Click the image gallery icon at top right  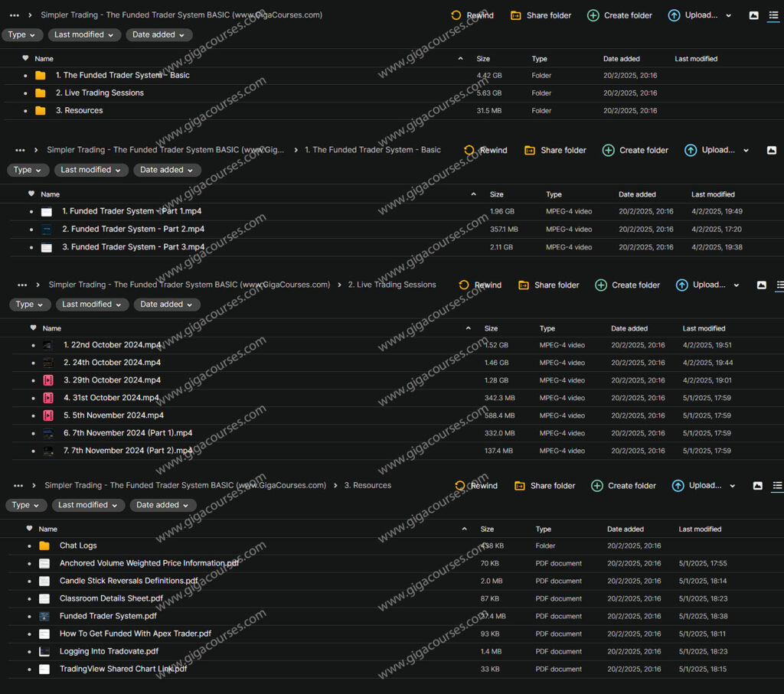tap(754, 15)
